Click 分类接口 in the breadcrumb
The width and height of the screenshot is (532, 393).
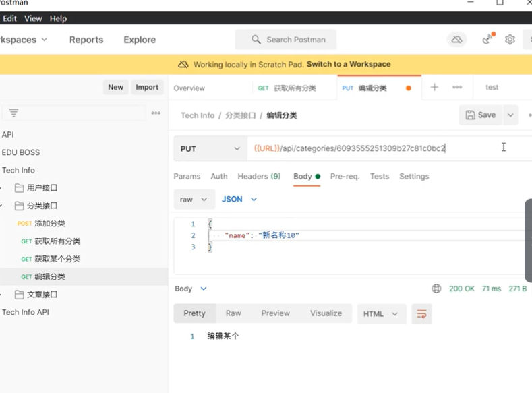click(x=241, y=115)
